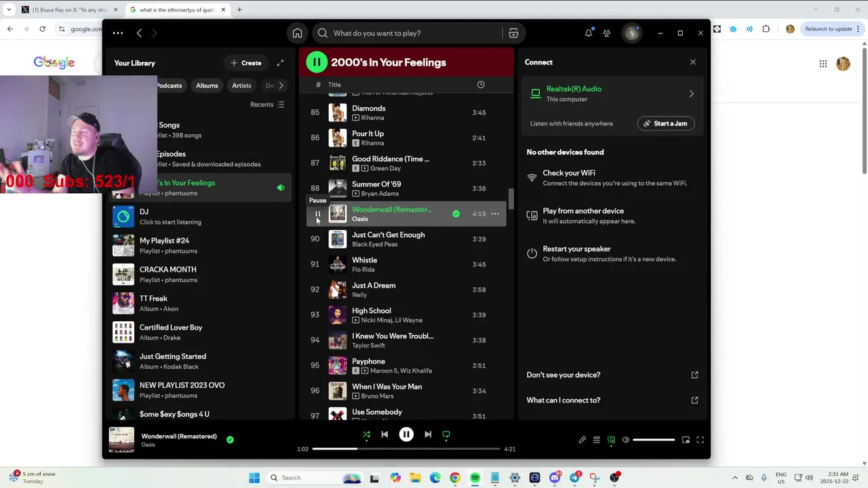The width and height of the screenshot is (868, 488).
Task: Pause Wonderwall from its row button
Action: click(317, 214)
